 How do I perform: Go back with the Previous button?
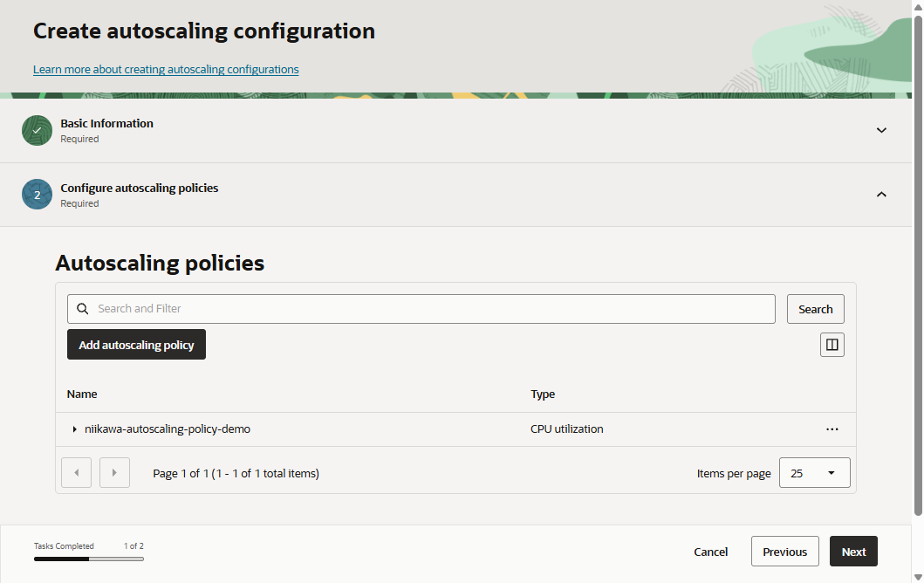click(x=784, y=552)
